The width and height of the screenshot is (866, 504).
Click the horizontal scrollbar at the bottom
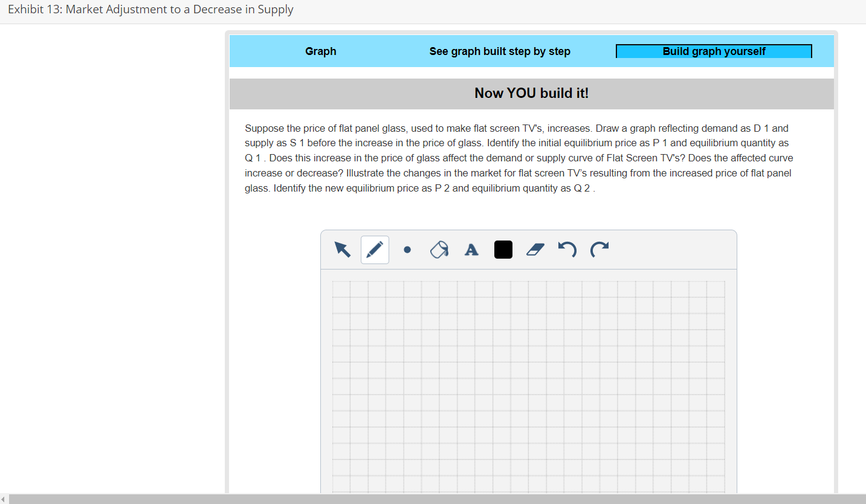(x=423, y=498)
